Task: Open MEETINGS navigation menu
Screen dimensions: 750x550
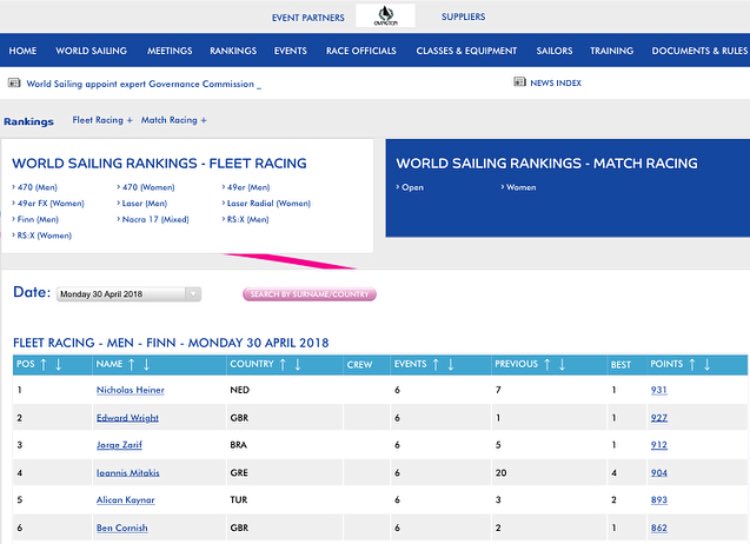Action: click(170, 51)
